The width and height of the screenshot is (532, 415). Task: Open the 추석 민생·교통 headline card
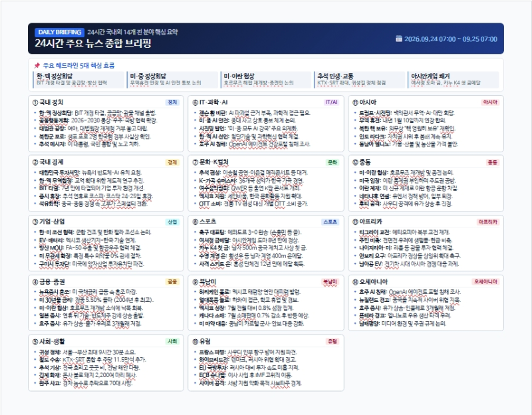pos(360,79)
